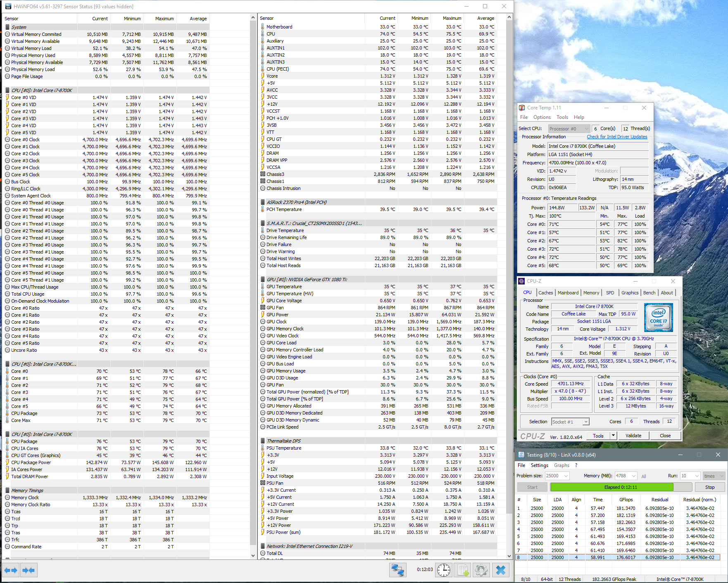Click LinX All memory button
728x583 pixels.
(x=644, y=476)
